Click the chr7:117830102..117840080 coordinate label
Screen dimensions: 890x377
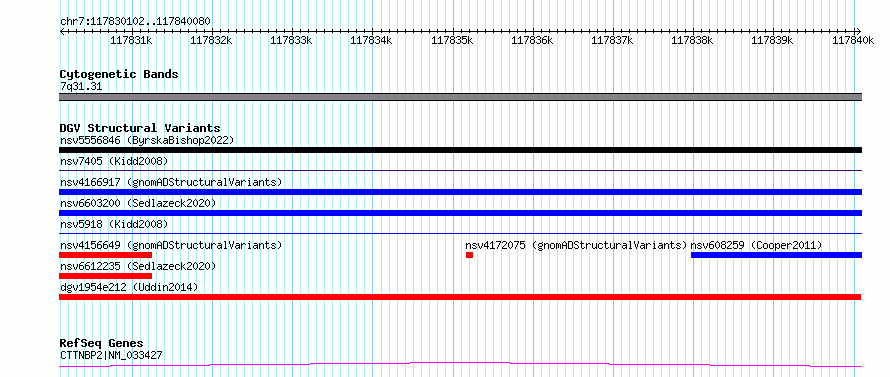pyautogui.click(x=135, y=22)
